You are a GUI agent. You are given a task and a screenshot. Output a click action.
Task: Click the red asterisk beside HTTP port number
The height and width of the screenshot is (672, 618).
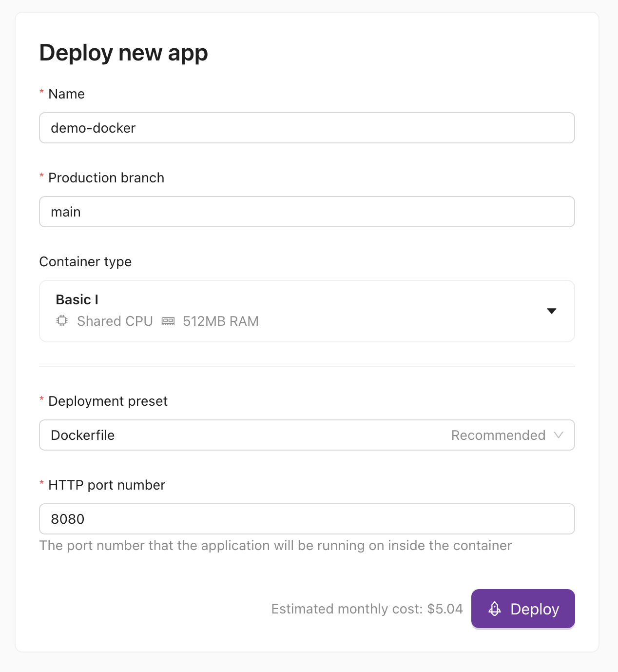41,484
